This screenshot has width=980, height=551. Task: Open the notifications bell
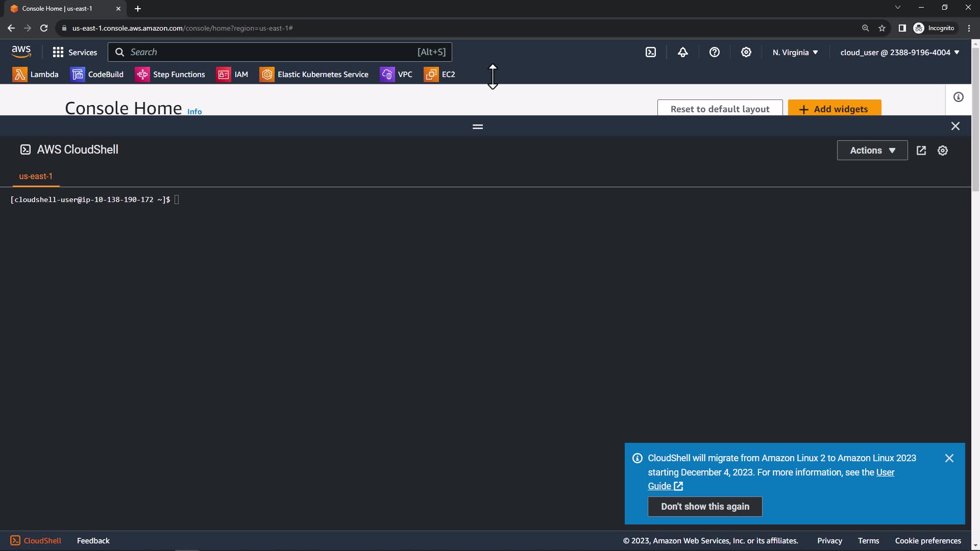click(x=682, y=52)
